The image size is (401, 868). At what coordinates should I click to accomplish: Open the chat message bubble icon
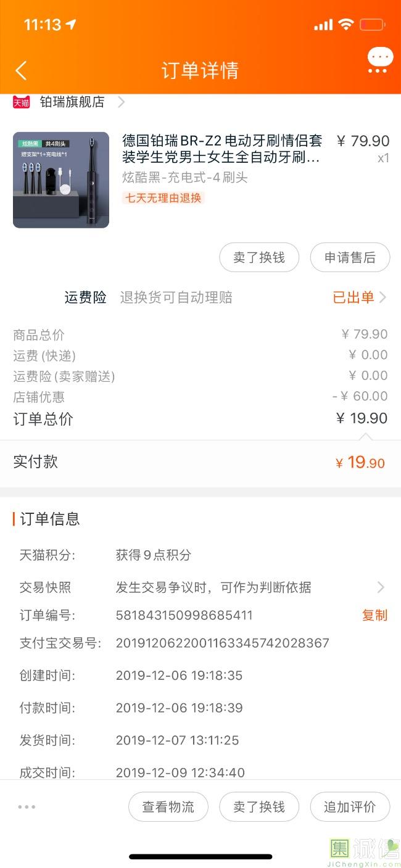379,61
